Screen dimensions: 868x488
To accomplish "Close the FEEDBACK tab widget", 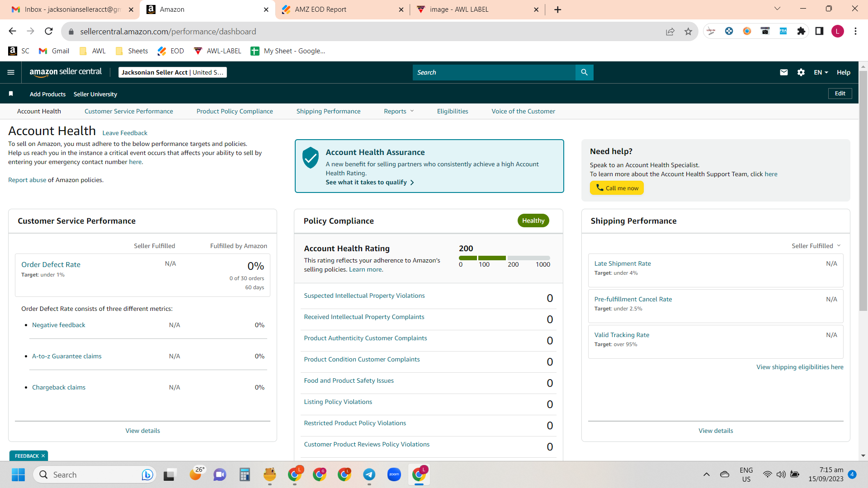I will [43, 456].
